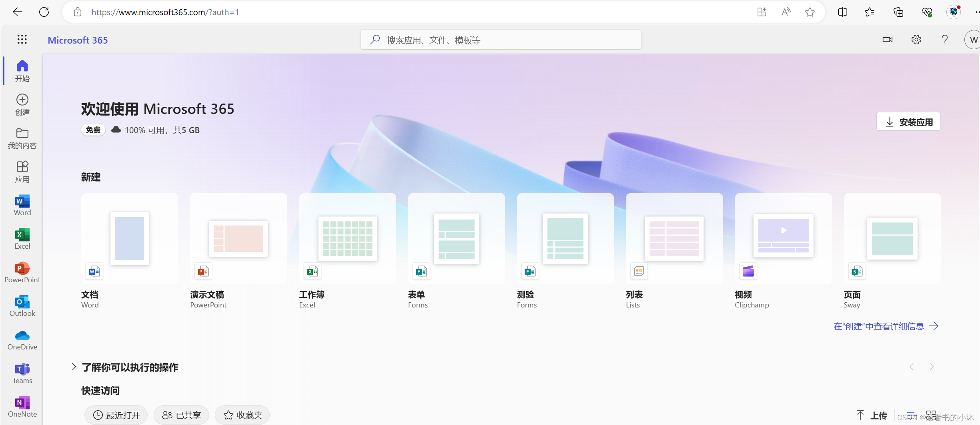Click the Microsoft 365 title link
The image size is (980, 425).
[x=78, y=40]
